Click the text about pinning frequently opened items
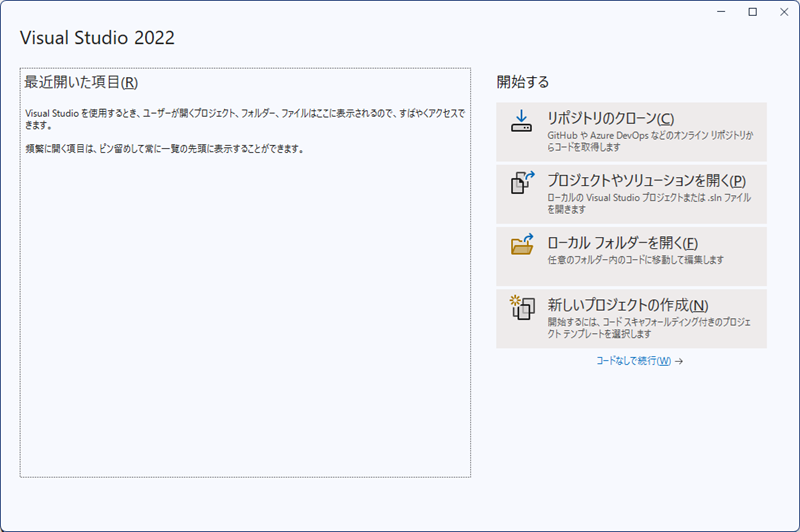 pos(165,149)
